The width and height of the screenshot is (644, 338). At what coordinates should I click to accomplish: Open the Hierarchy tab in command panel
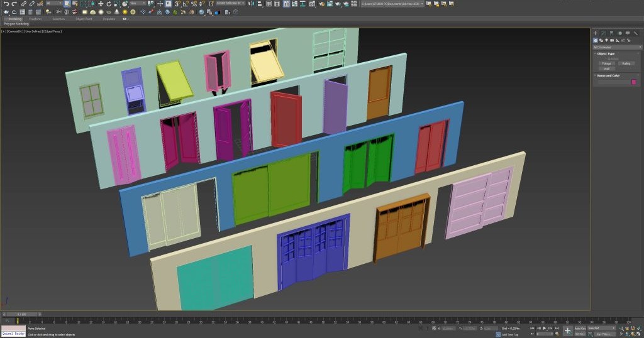click(611, 33)
